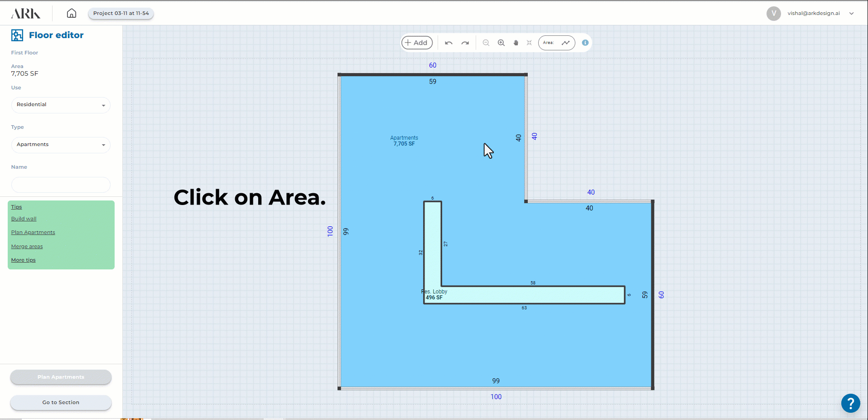
Task: Expand the user account menu chevron
Action: (851, 13)
